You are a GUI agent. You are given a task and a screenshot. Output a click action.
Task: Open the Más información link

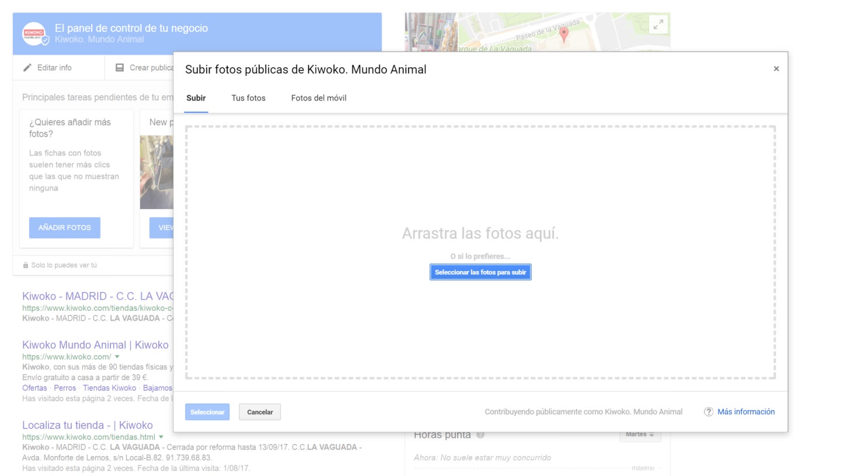746,412
